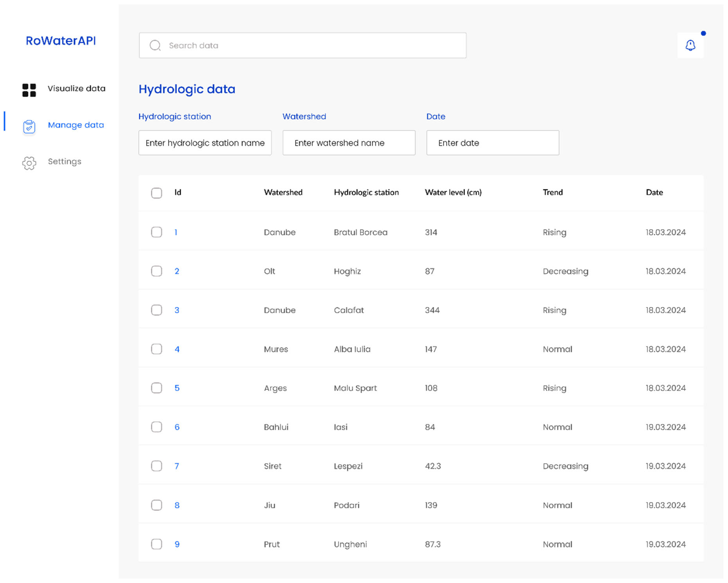Click the Bahlui watershed cell
This screenshot has height=583, width=728.
pyautogui.click(x=276, y=427)
